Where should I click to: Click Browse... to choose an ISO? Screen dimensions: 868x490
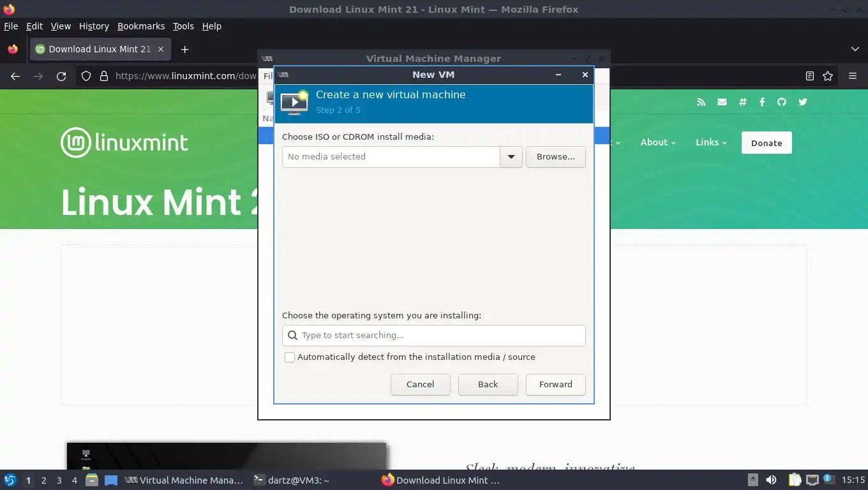[555, 157]
